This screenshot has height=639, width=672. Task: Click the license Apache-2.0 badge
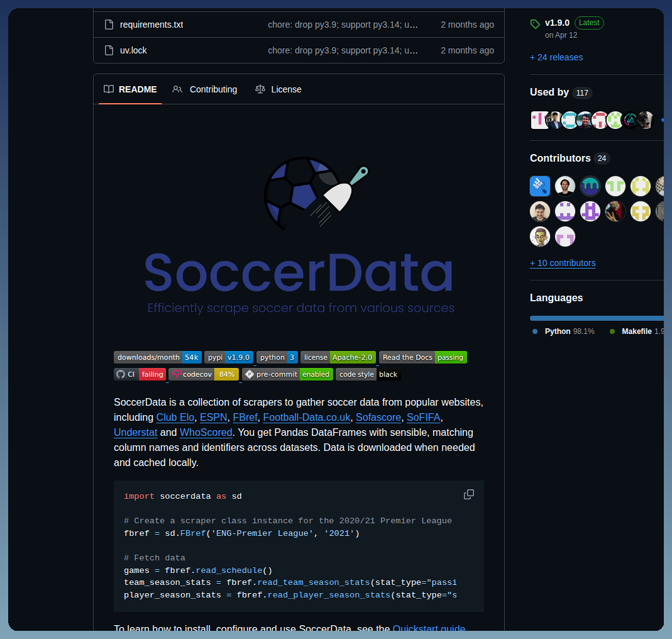pos(338,357)
